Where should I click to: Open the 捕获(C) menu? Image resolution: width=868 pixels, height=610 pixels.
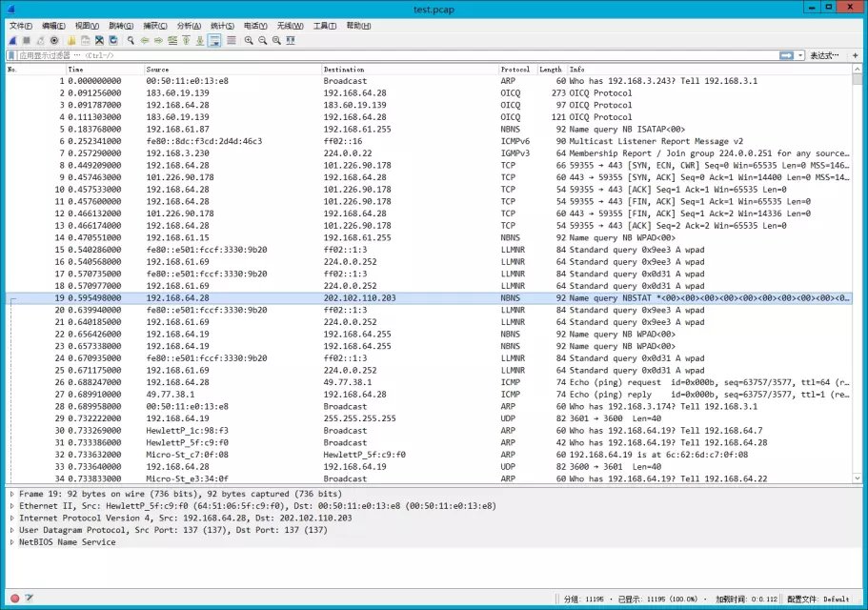click(x=155, y=26)
